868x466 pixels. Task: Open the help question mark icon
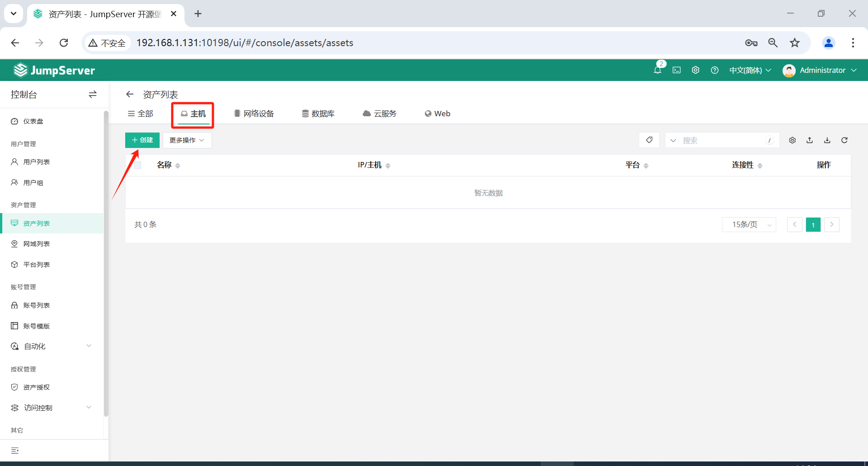pyautogui.click(x=715, y=70)
